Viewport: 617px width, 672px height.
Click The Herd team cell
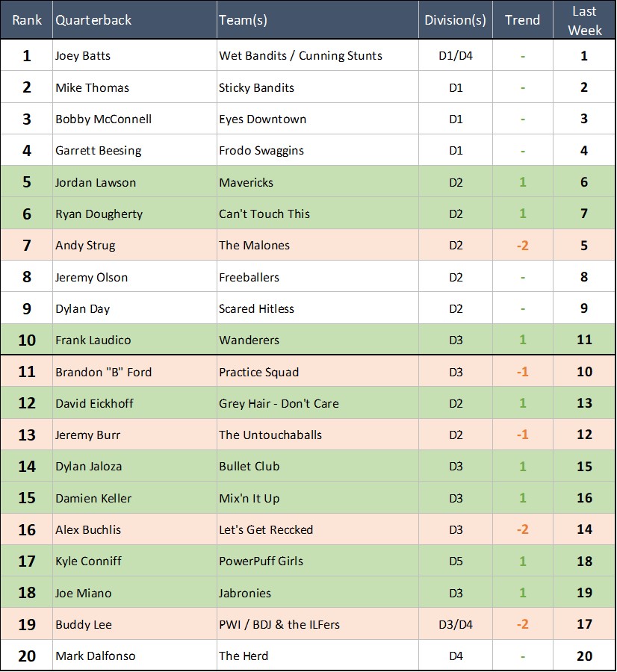tap(244, 656)
